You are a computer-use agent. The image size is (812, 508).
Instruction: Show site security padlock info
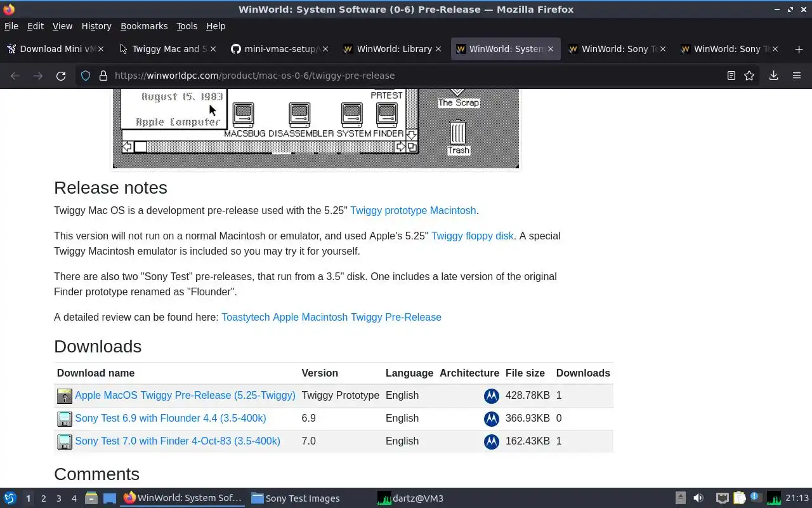pyautogui.click(x=103, y=76)
